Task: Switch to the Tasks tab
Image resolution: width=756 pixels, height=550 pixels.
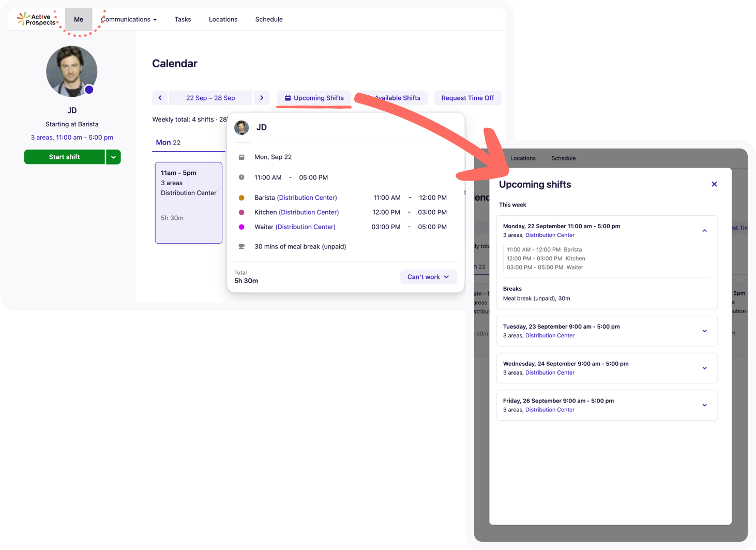Action: pos(183,20)
